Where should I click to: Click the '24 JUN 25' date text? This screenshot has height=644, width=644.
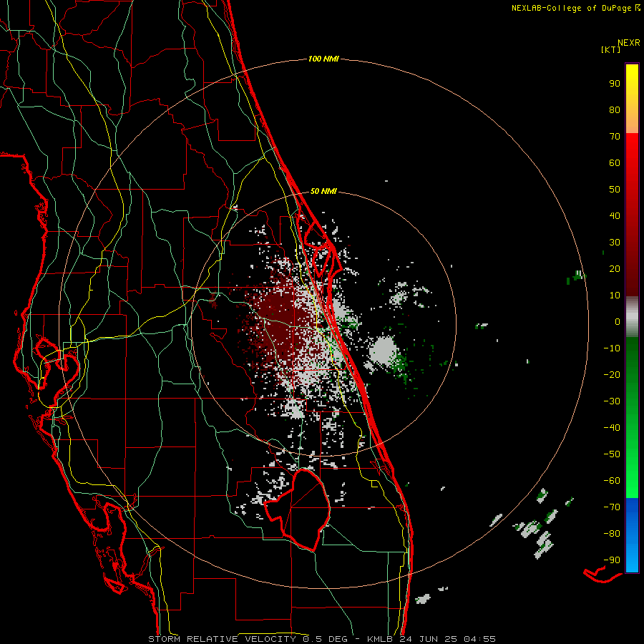coord(426,639)
